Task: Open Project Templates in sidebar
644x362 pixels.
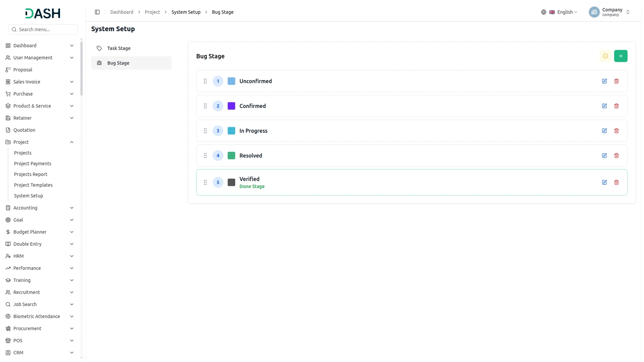Action: pyautogui.click(x=33, y=185)
